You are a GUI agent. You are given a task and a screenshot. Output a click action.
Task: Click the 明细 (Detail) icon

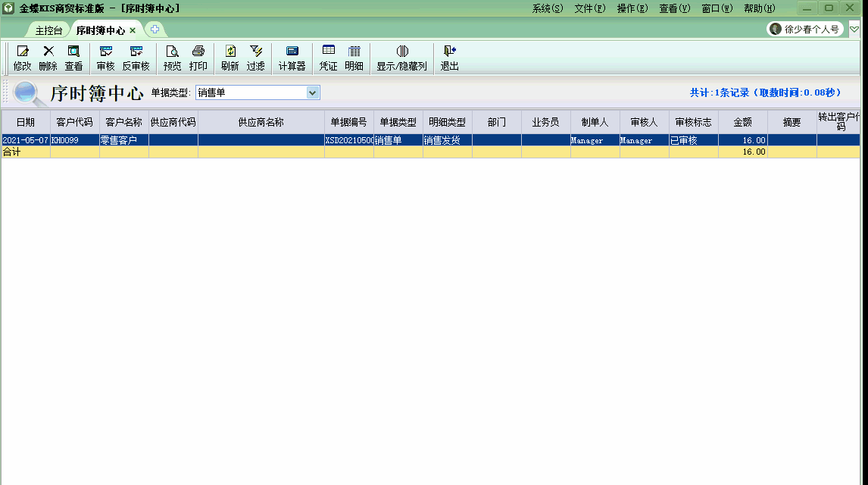[354, 58]
